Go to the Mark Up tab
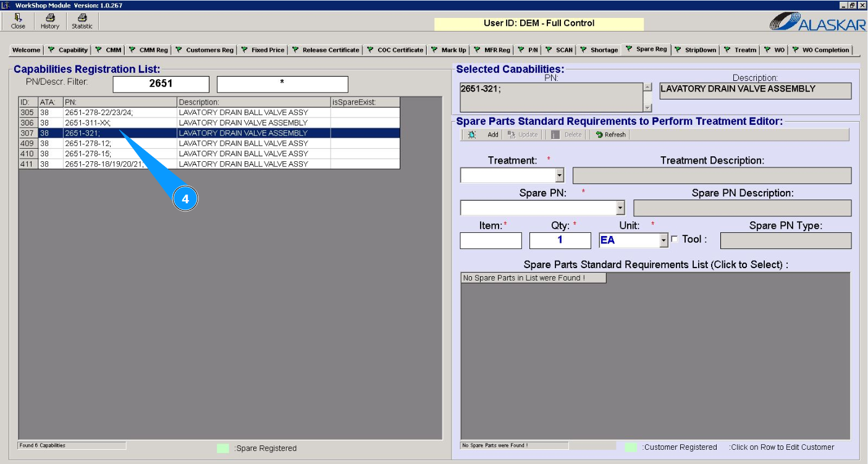 click(449, 50)
